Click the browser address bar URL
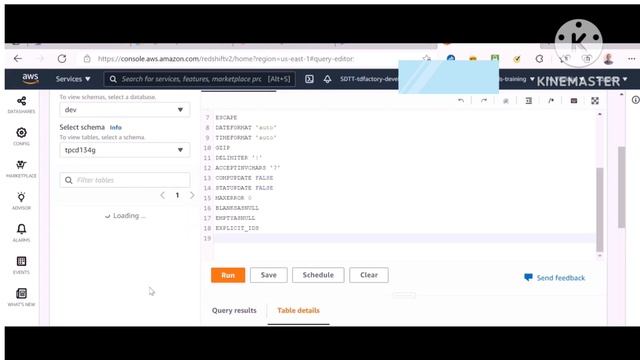 tap(226, 59)
